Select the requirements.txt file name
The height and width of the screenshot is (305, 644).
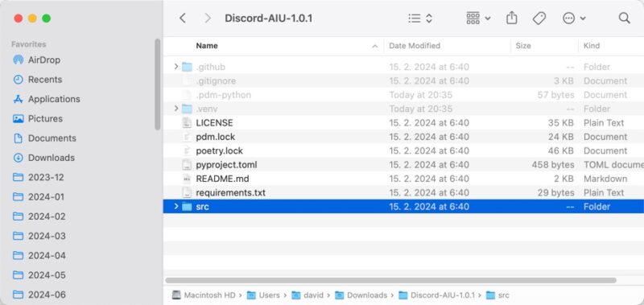(231, 192)
